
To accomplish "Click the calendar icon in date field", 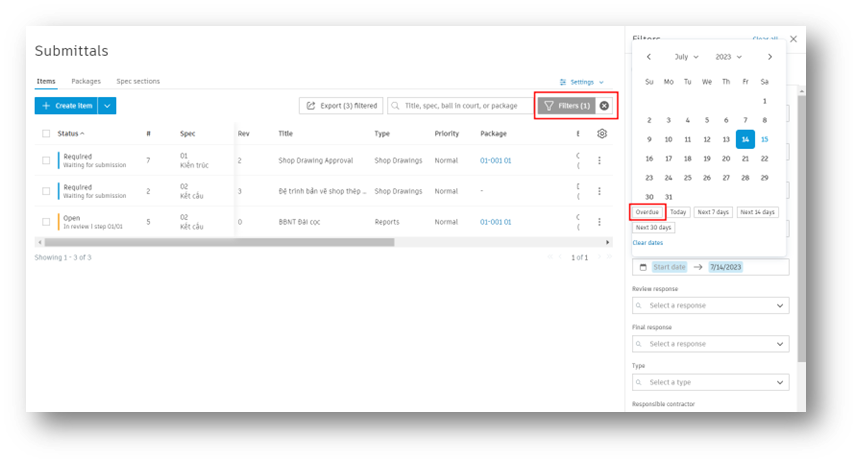I will click(x=643, y=267).
